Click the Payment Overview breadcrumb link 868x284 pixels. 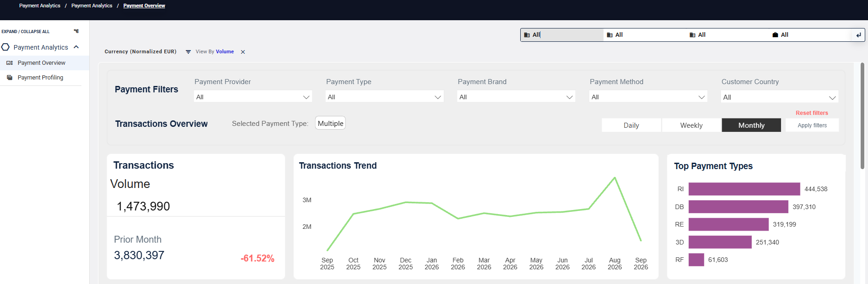click(x=144, y=6)
